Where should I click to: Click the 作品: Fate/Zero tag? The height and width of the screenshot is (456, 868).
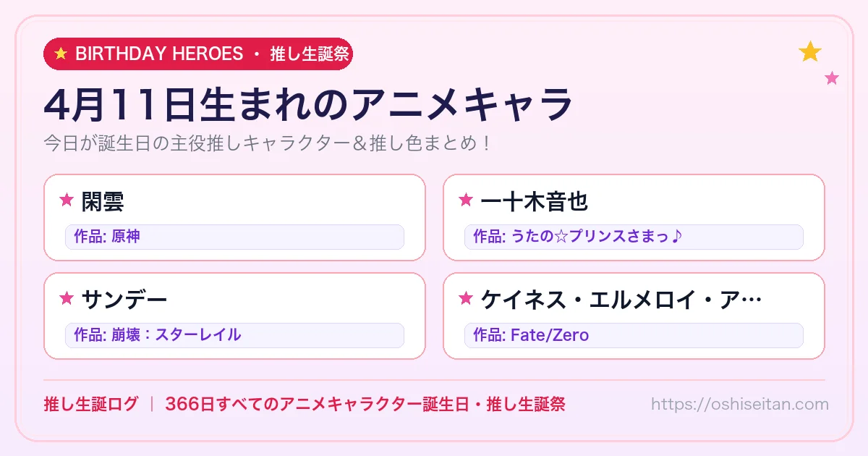(x=634, y=335)
